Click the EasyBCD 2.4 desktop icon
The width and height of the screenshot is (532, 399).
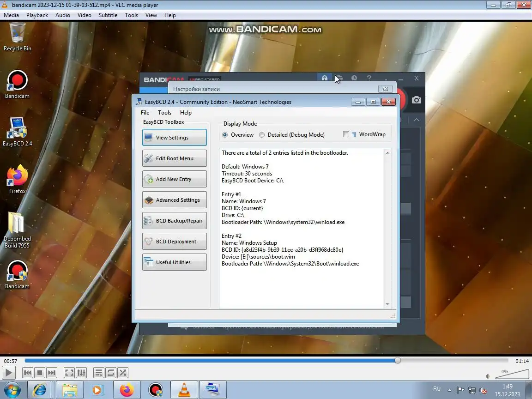[x=17, y=132]
